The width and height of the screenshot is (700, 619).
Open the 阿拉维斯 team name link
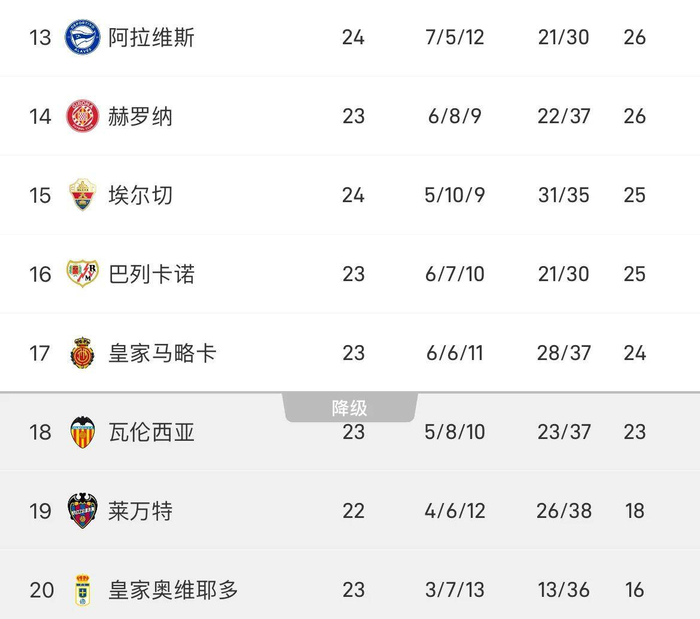(151, 38)
